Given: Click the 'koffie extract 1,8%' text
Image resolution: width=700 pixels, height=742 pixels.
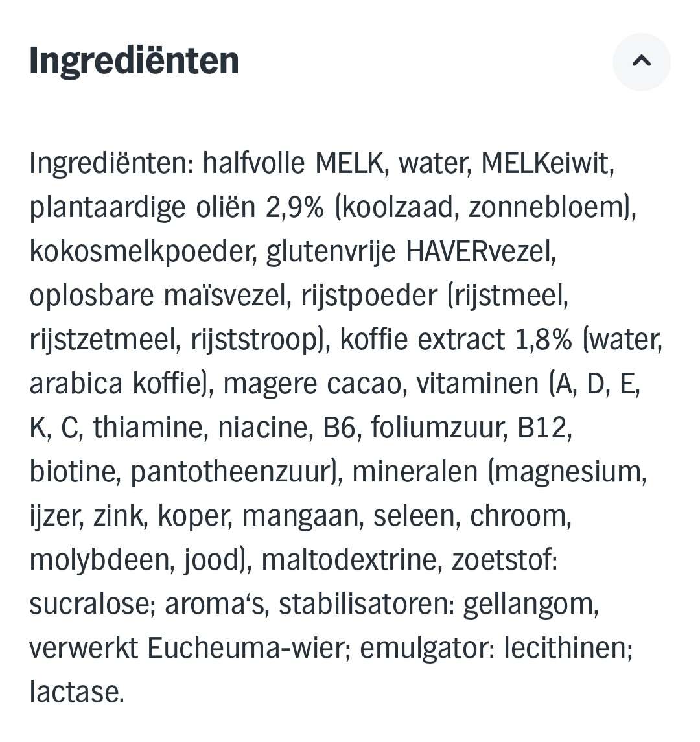Looking at the screenshot, I should (456, 340).
